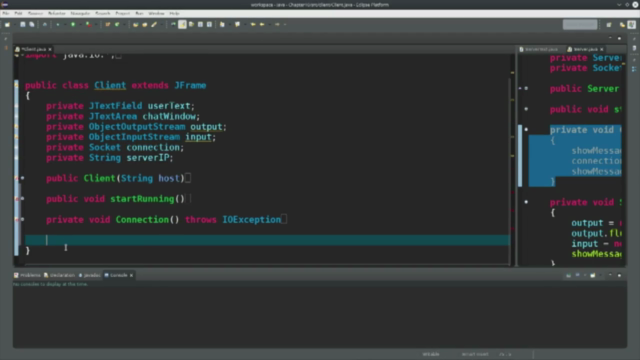Click the Run Last Tool (external tools) icon
The width and height of the screenshot is (640, 360).
88,24
